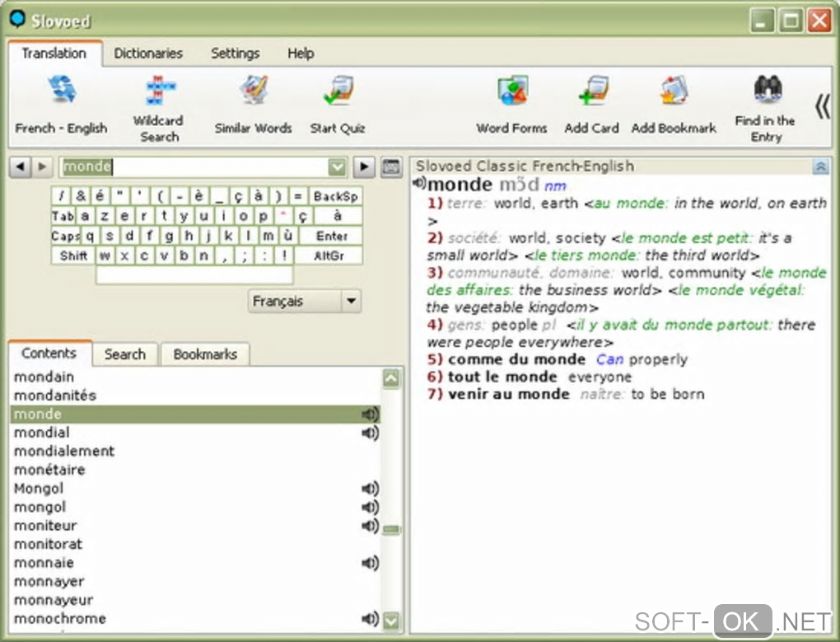Click the word list scrollbar thumb
Screen dimensions: 840x642
(x=391, y=529)
